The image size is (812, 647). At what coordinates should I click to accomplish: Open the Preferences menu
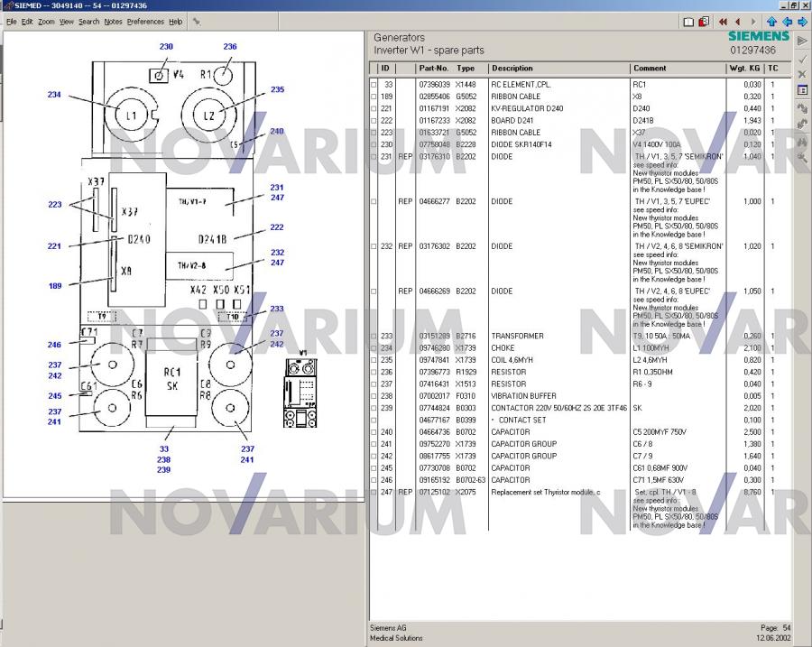tap(145, 22)
